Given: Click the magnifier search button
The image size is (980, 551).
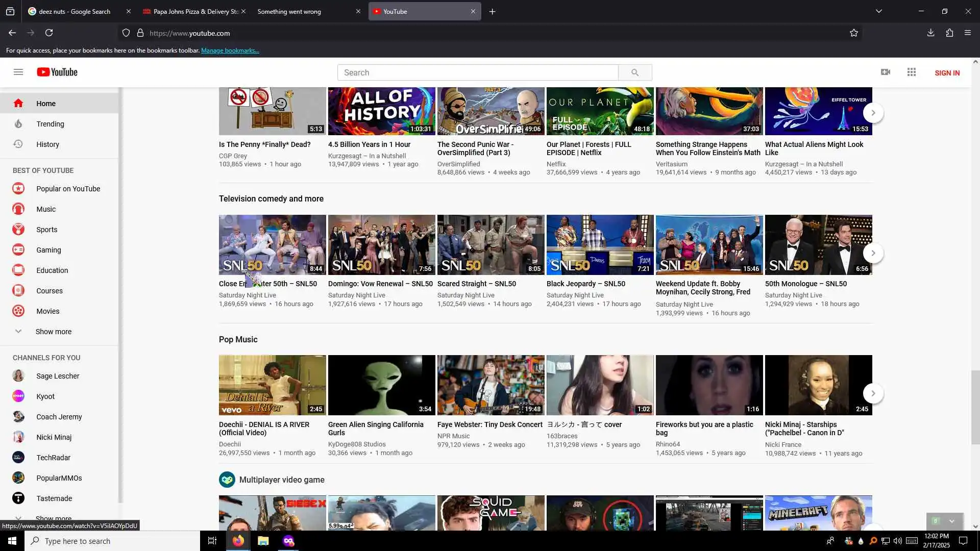Looking at the screenshot, I should tap(634, 72).
